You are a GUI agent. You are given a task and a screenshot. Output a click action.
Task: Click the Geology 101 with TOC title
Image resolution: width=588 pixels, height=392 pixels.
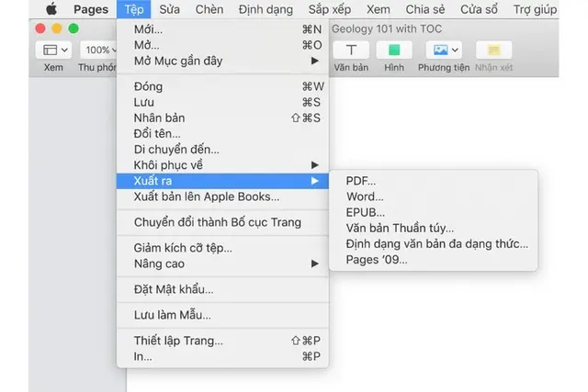coord(386,28)
